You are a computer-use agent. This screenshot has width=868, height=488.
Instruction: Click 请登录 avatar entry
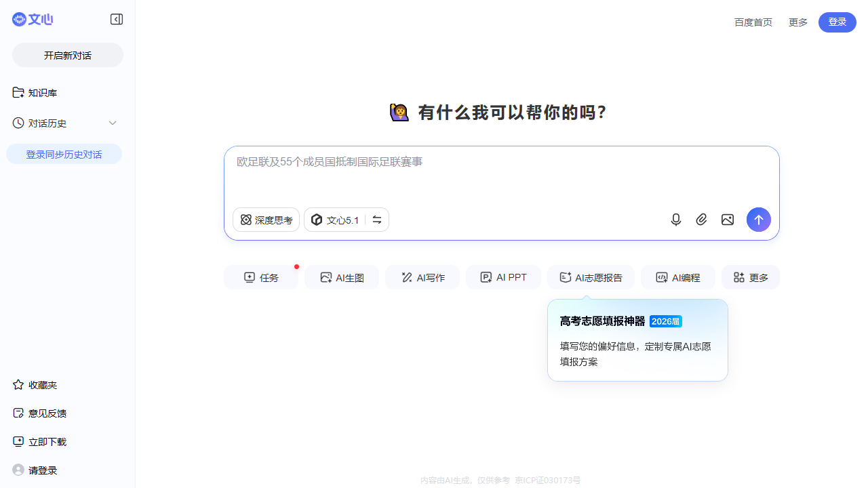35,470
